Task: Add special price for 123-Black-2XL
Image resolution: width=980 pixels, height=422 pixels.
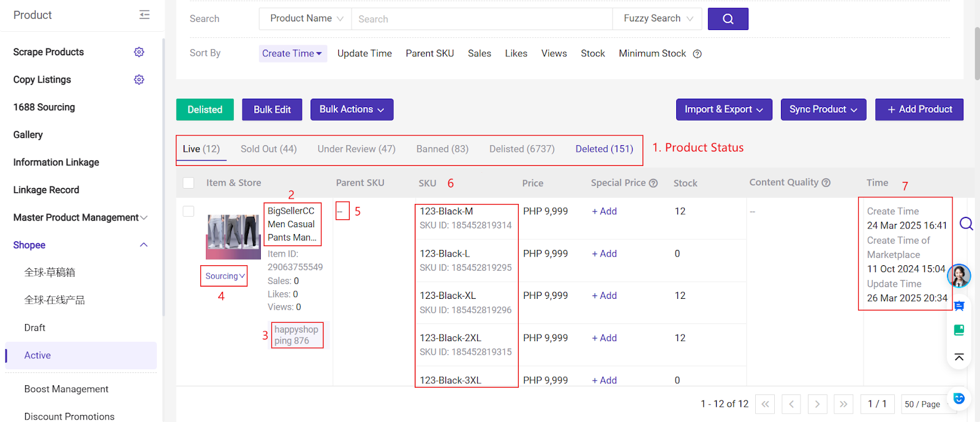Action: (x=604, y=338)
